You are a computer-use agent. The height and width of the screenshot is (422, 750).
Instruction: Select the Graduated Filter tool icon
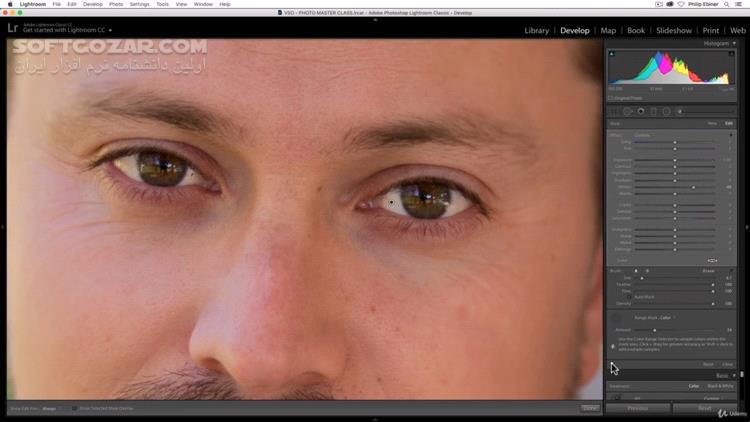tap(653, 111)
